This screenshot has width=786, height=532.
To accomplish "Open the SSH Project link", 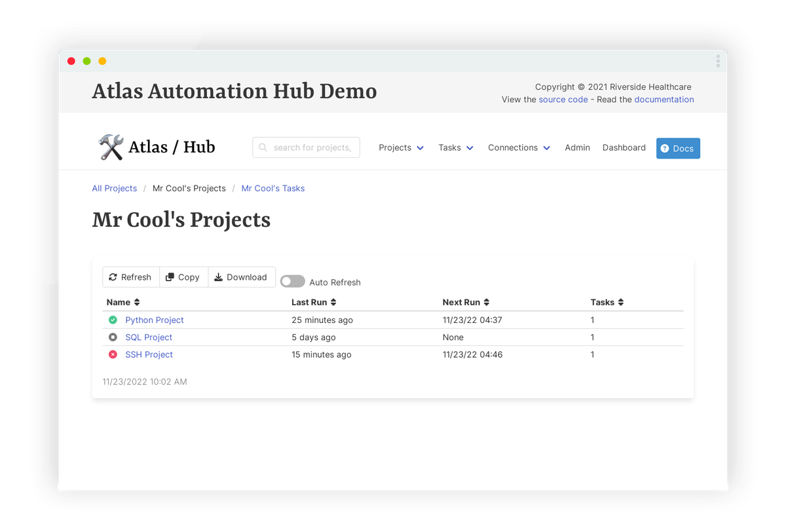I will (149, 354).
